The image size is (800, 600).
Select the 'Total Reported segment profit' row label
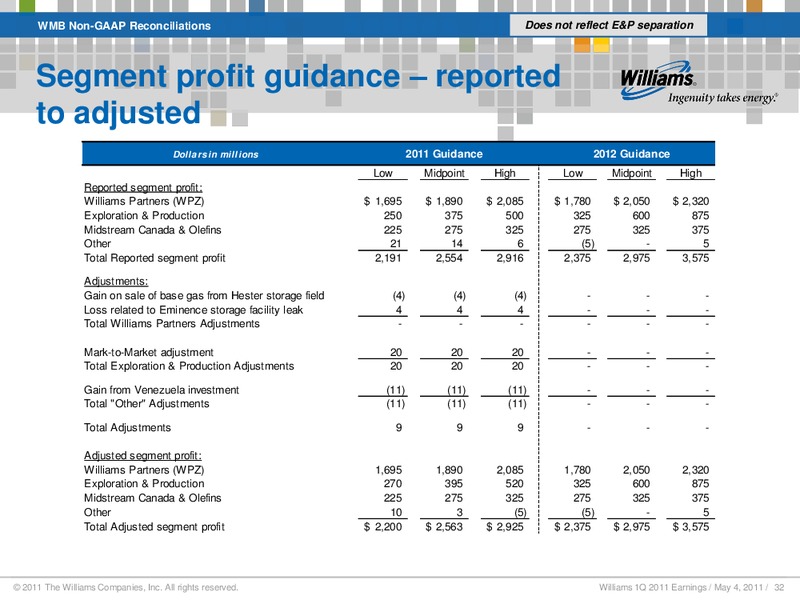click(155, 258)
